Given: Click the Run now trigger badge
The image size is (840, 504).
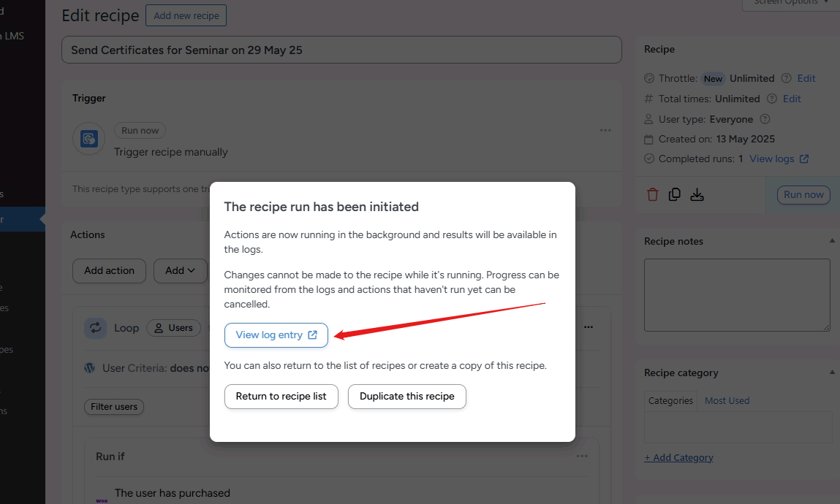Looking at the screenshot, I should 140,130.
